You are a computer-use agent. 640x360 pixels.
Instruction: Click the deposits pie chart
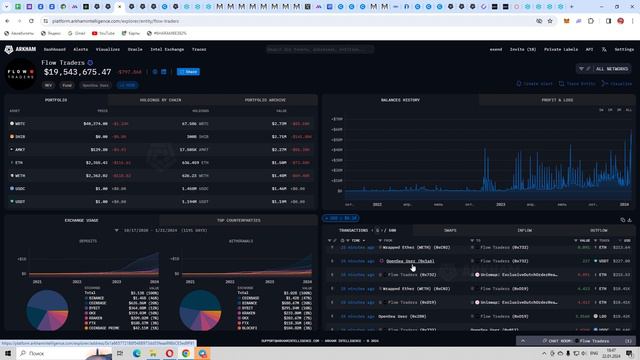tap(47, 311)
